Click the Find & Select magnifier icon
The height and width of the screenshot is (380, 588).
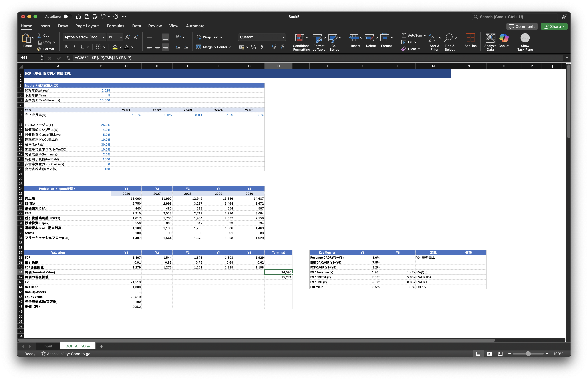[449, 38]
